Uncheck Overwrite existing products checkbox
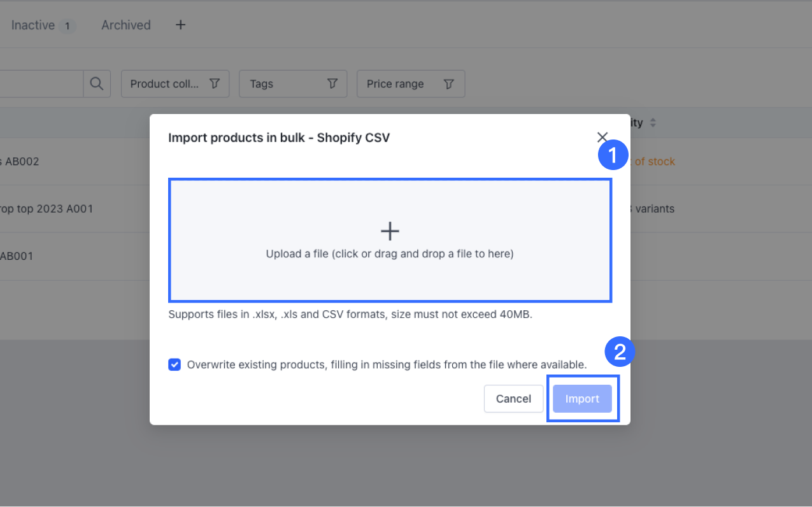812x507 pixels. pos(175,365)
